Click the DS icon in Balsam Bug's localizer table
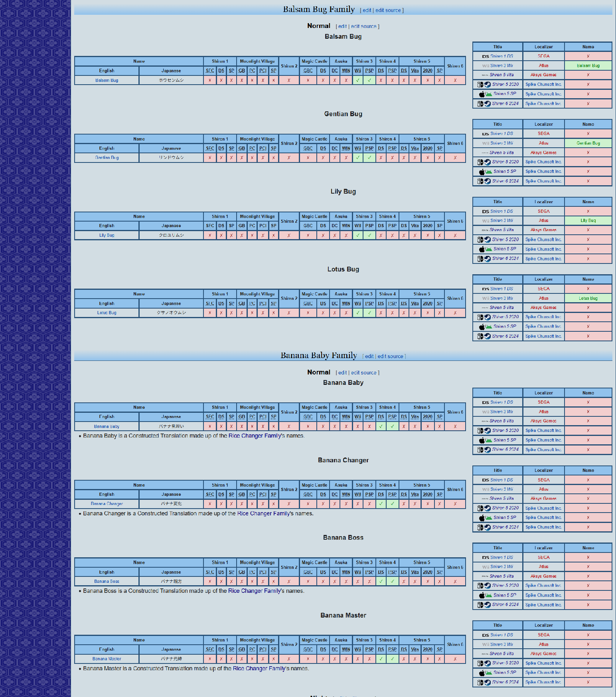 click(x=485, y=56)
